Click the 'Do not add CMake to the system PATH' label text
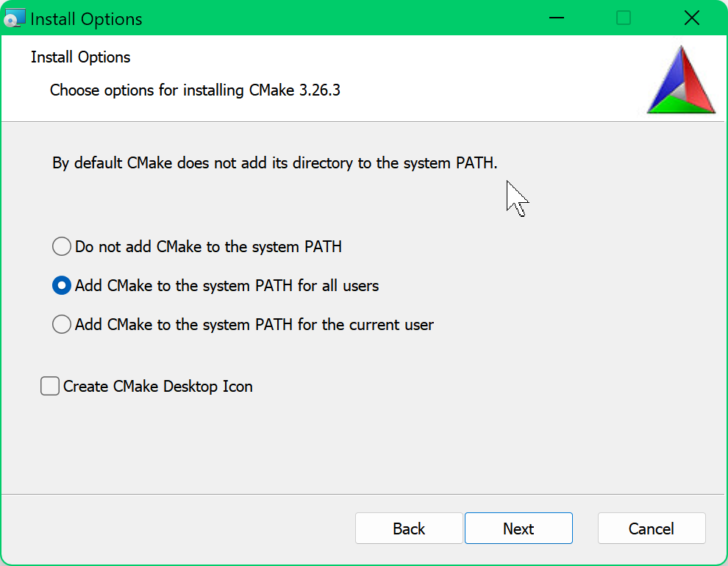The image size is (728, 566). 208,247
